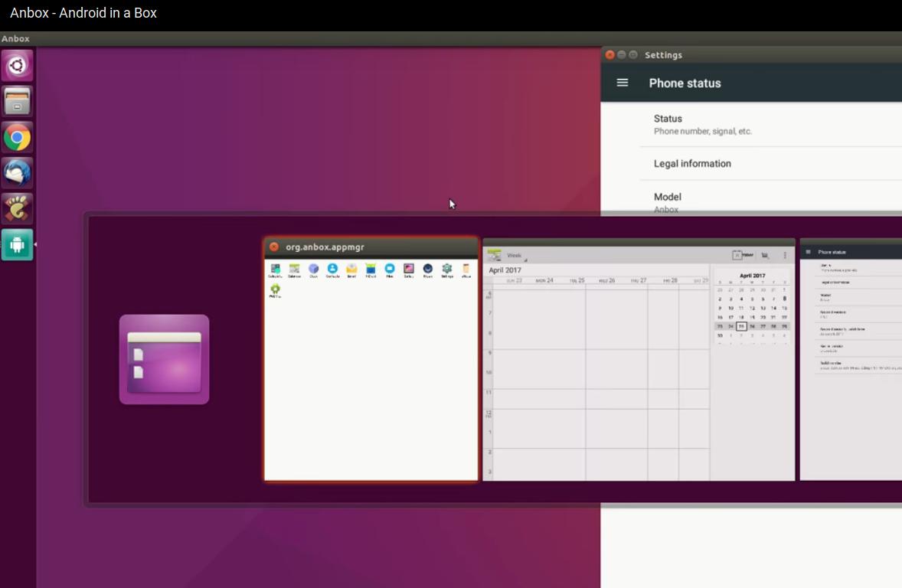Click the WED 26 column header

click(x=607, y=281)
